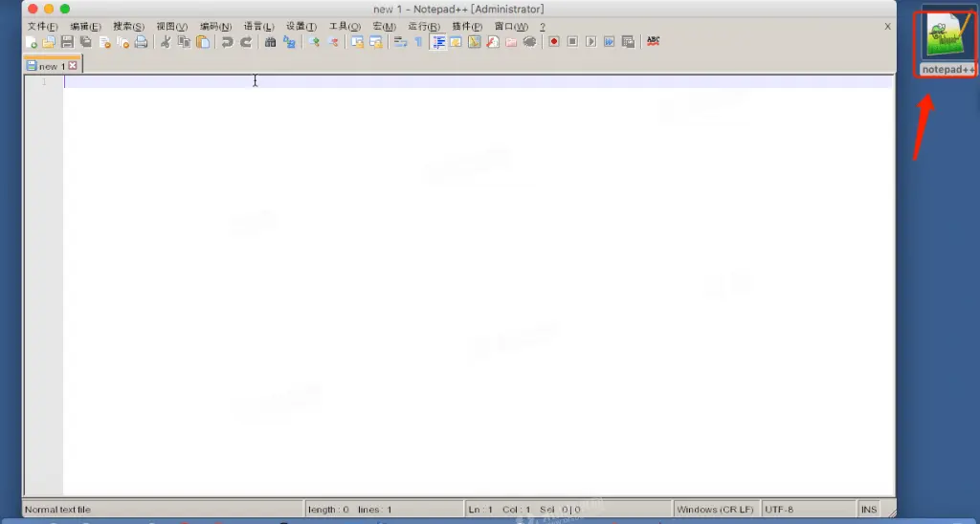The height and width of the screenshot is (524, 980).
Task: Stop macro recording square button
Action: tap(572, 42)
